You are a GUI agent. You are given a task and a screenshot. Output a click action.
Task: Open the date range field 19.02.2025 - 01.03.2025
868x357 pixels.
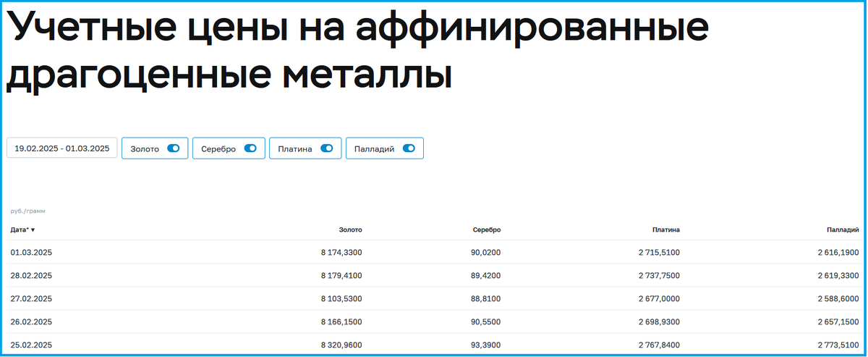click(x=62, y=148)
